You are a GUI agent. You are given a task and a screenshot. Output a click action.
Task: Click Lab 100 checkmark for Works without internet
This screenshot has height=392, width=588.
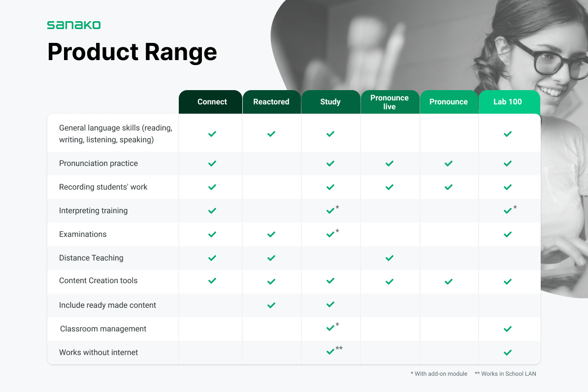(508, 353)
